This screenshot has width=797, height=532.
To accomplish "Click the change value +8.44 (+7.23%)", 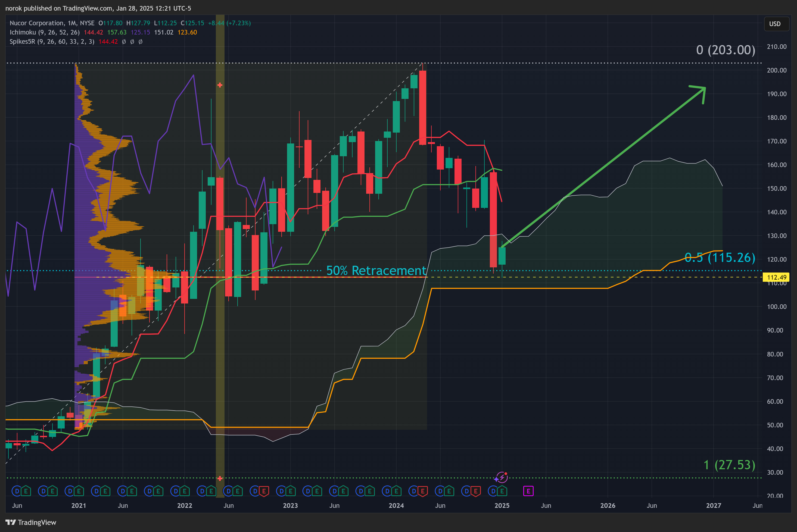I will pyautogui.click(x=229, y=23).
